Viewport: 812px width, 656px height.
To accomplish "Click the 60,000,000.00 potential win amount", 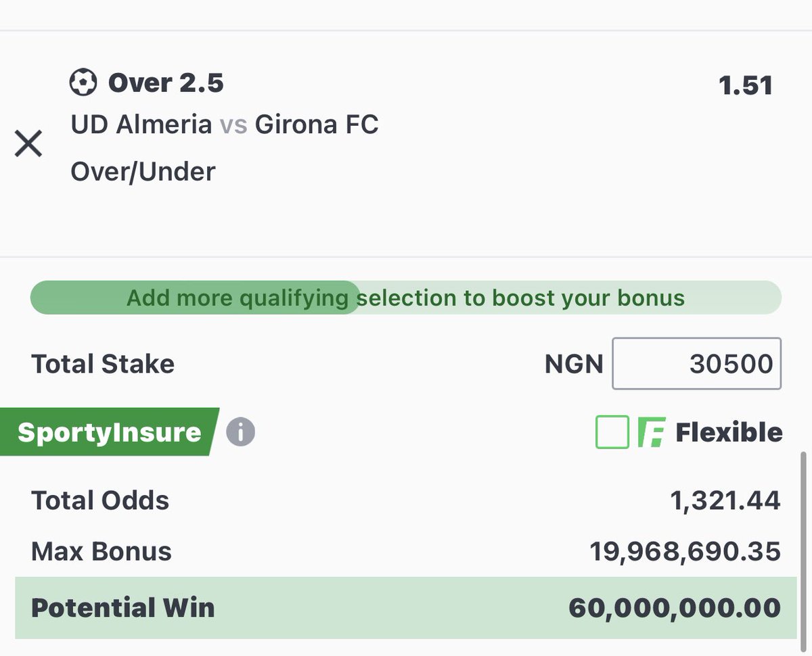I will [x=675, y=608].
